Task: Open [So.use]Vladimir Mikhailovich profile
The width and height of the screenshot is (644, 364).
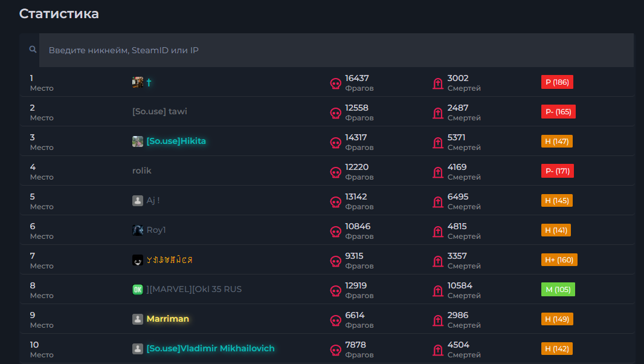Action: pos(210,348)
